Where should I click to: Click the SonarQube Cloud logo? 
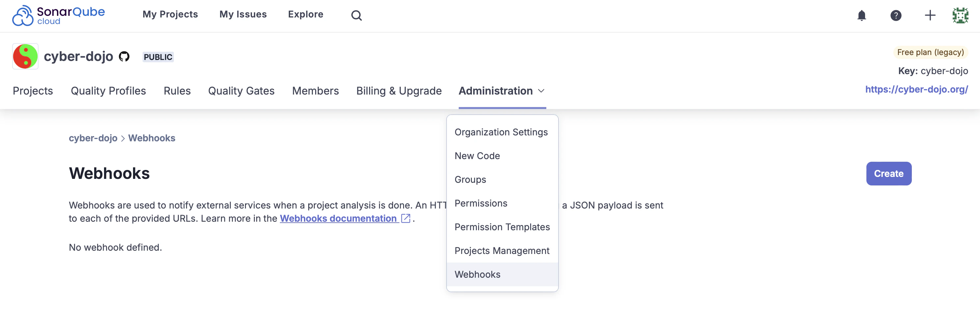tap(58, 15)
